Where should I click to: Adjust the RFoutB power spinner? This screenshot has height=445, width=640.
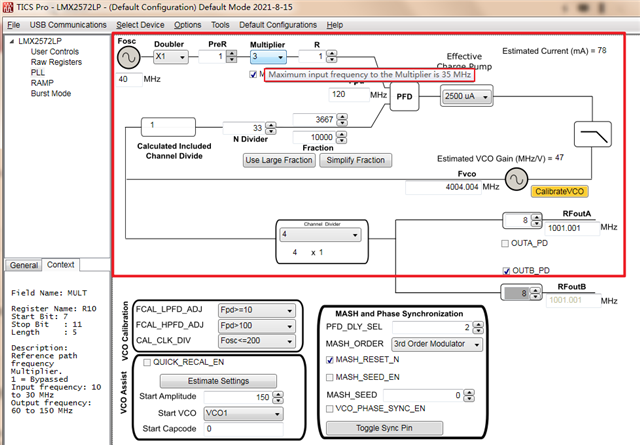point(535,293)
